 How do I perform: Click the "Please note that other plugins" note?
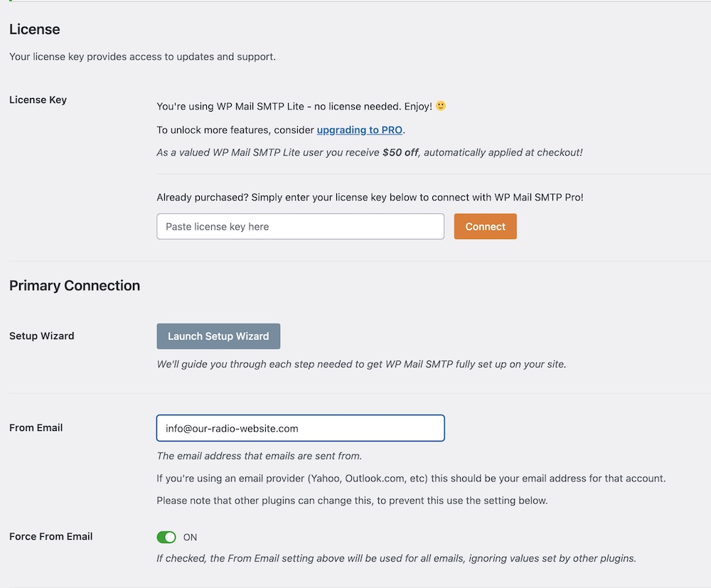pyautogui.click(x=352, y=501)
